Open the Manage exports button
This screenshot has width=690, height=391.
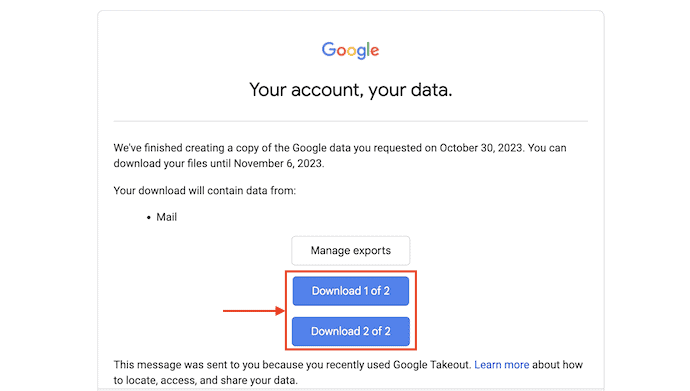(x=351, y=250)
